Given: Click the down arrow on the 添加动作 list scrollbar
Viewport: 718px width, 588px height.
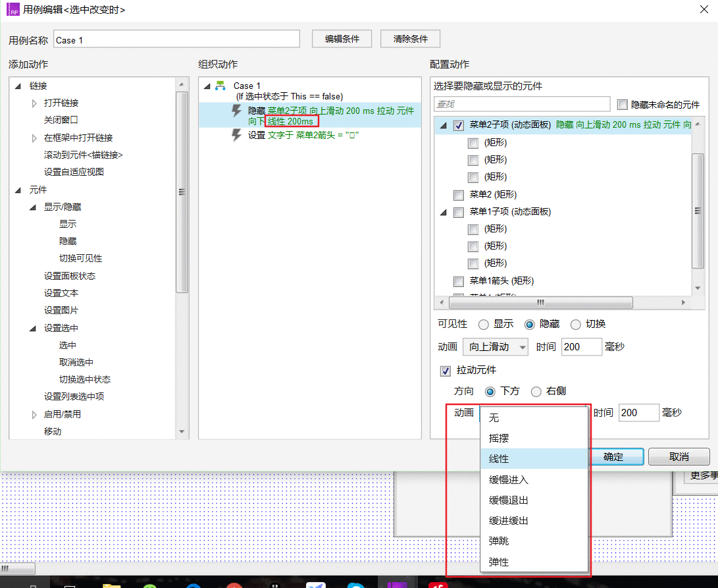Looking at the screenshot, I should pos(182,431).
